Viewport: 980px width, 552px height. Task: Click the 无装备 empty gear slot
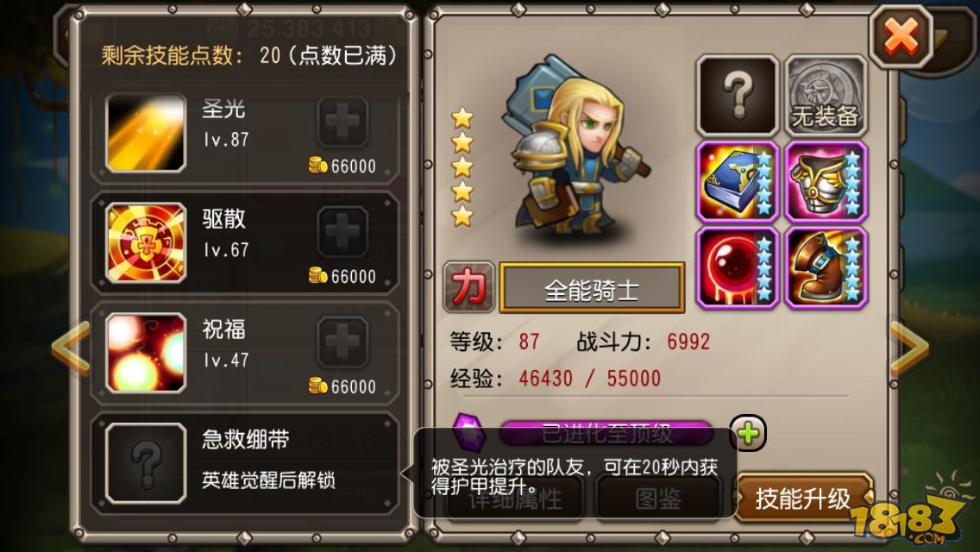pyautogui.click(x=826, y=96)
